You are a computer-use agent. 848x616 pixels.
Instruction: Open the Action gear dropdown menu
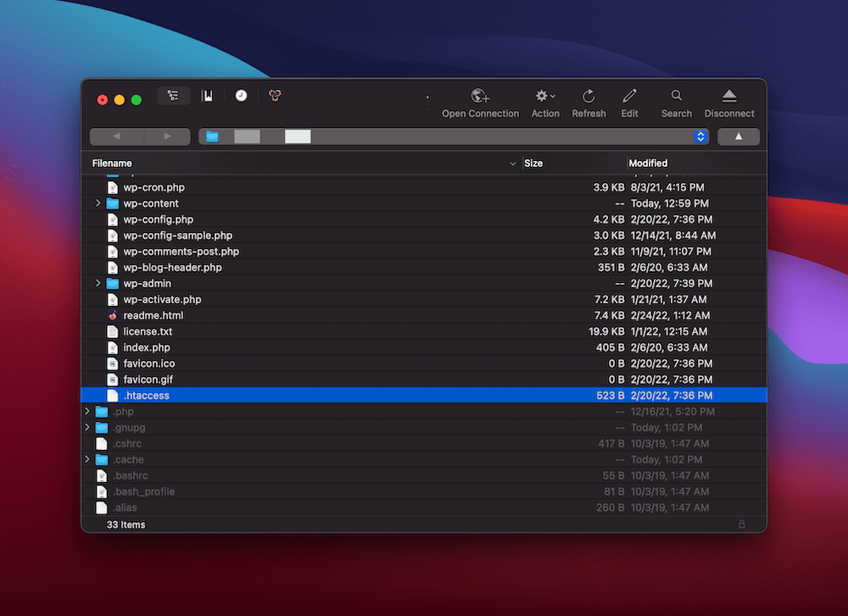545,97
